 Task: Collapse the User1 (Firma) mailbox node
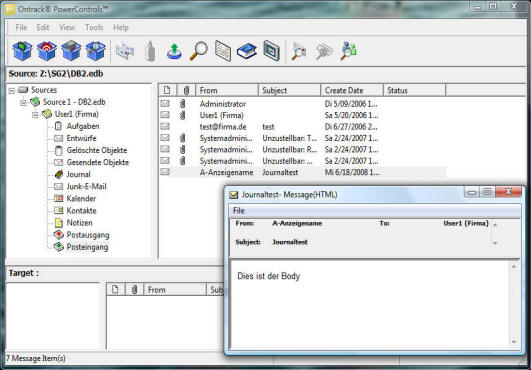pos(35,115)
